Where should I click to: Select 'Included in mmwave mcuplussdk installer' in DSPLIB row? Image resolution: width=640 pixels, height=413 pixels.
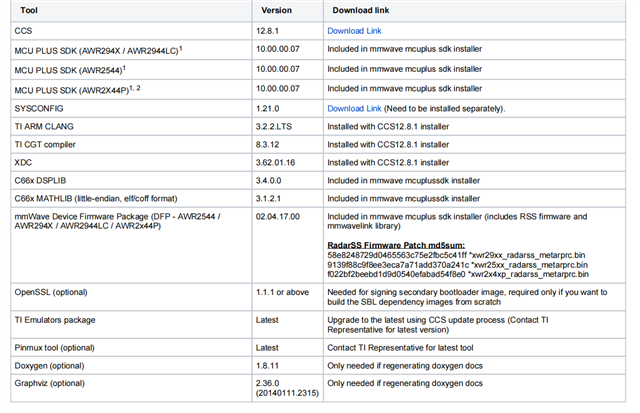pos(404,180)
